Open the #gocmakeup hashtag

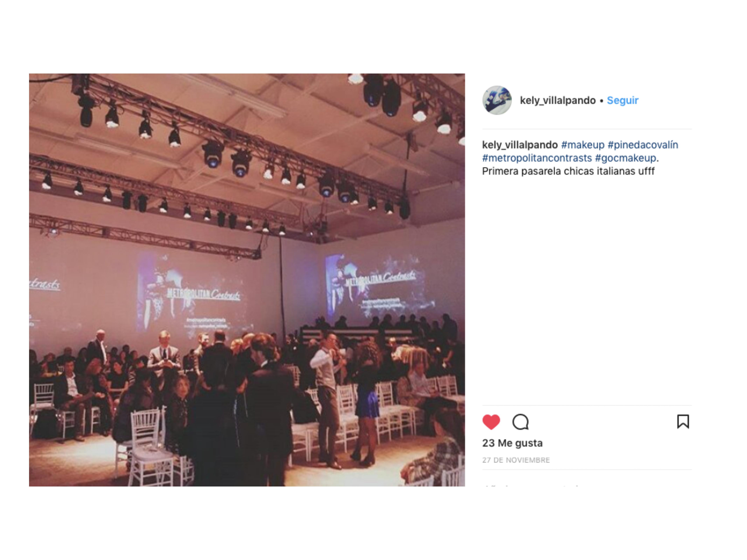coord(626,158)
